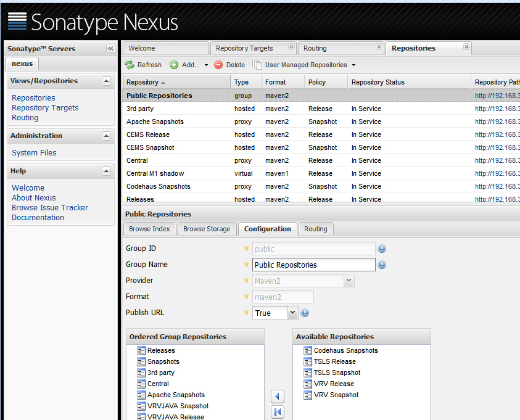Close the Routing tab
This screenshot has width=520, height=420.
tap(379, 47)
